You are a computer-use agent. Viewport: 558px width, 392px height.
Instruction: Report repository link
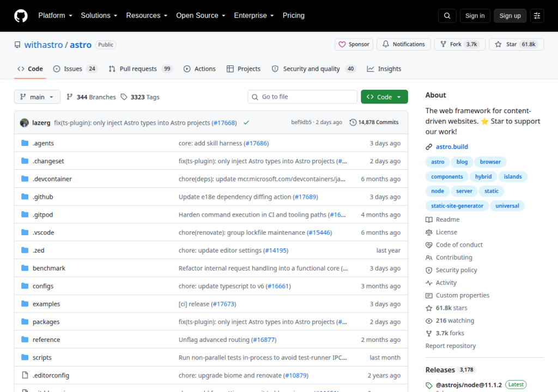[450, 346]
